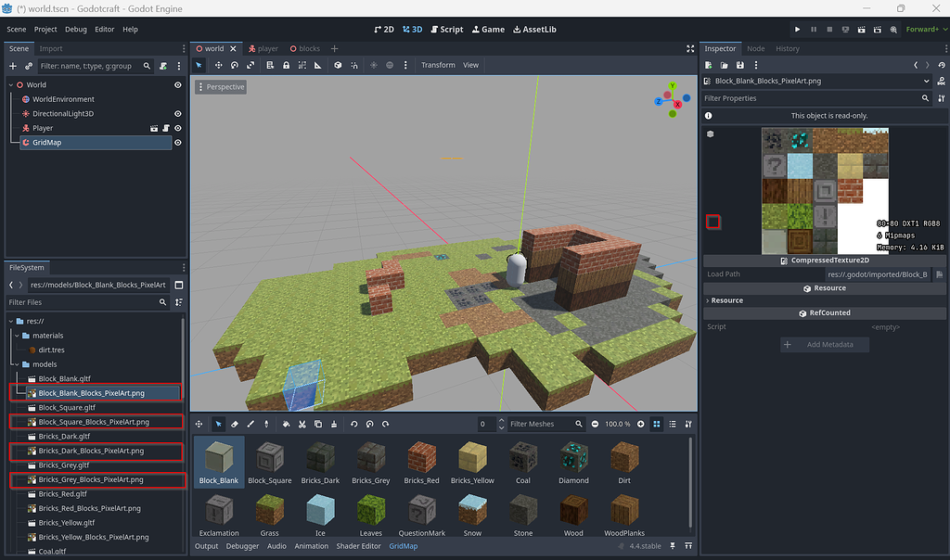Pause the running scene
Image resolution: width=950 pixels, height=560 pixels.
pos(815,29)
